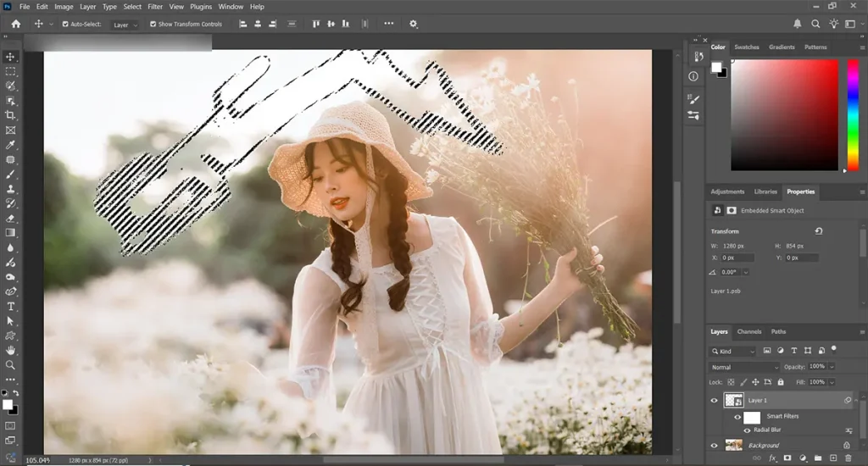Disable Show Transform Controls checkbox
The image size is (868, 466).
153,25
